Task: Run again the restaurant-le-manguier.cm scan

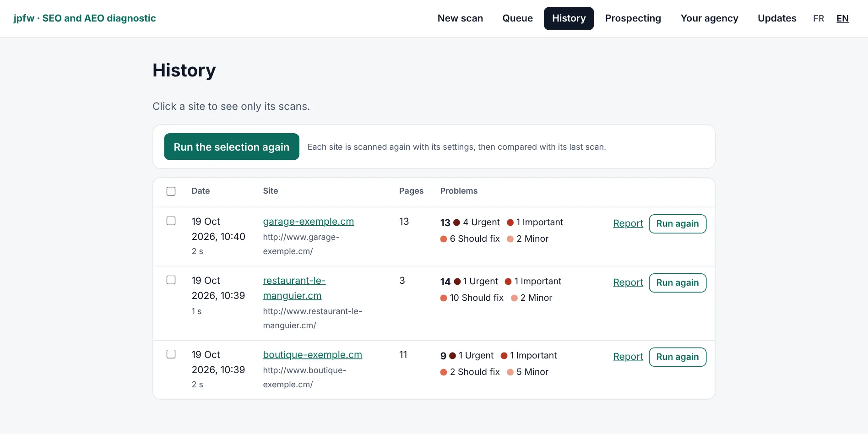Action: pos(678,282)
